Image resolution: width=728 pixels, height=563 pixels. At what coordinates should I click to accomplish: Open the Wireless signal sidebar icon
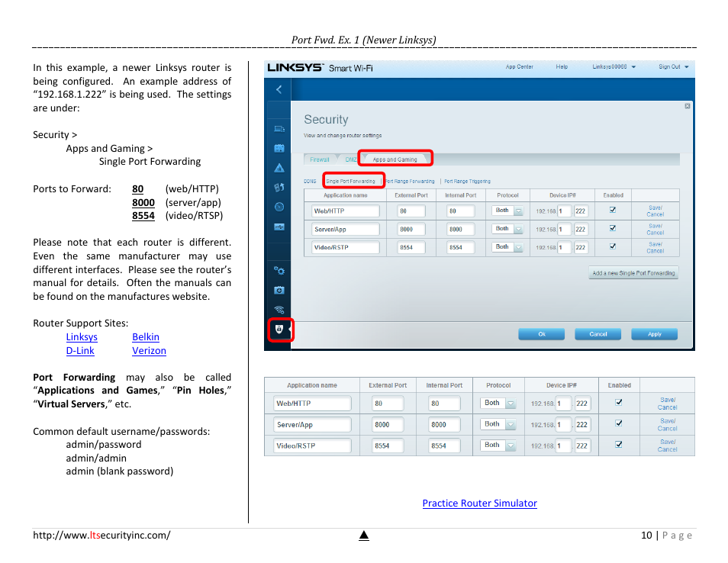[x=279, y=310]
